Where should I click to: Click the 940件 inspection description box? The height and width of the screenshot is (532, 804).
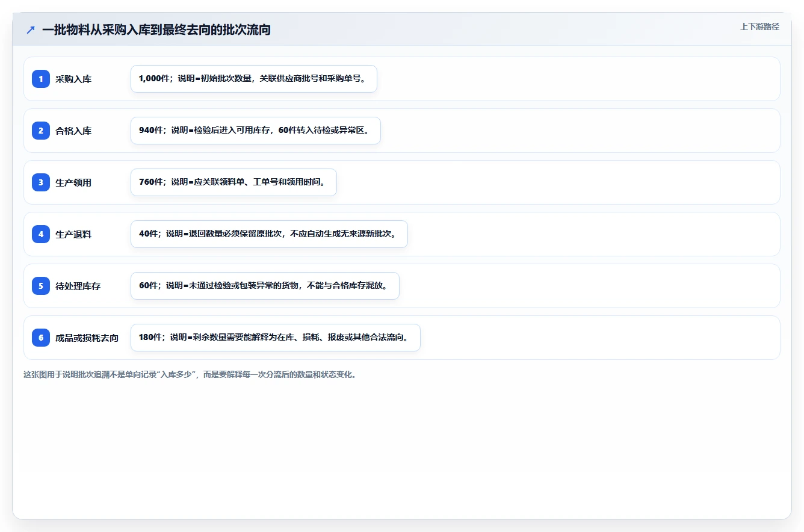[256, 131]
